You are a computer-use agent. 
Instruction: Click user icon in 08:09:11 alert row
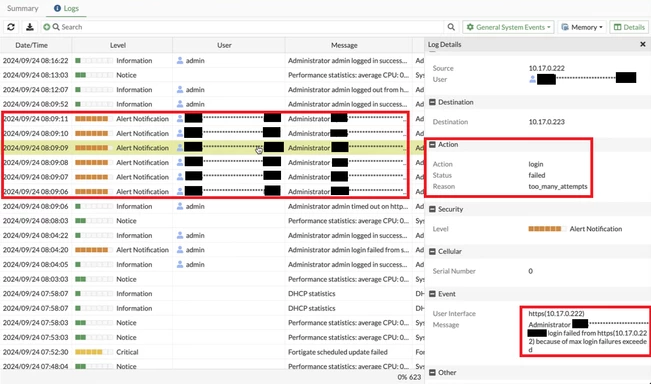[x=180, y=119]
